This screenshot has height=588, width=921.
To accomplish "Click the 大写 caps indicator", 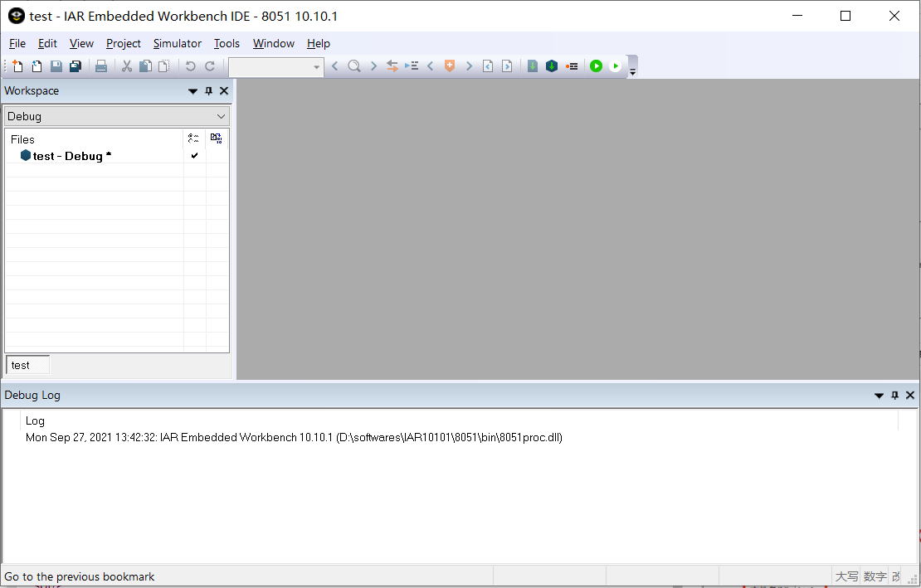I will point(846,577).
